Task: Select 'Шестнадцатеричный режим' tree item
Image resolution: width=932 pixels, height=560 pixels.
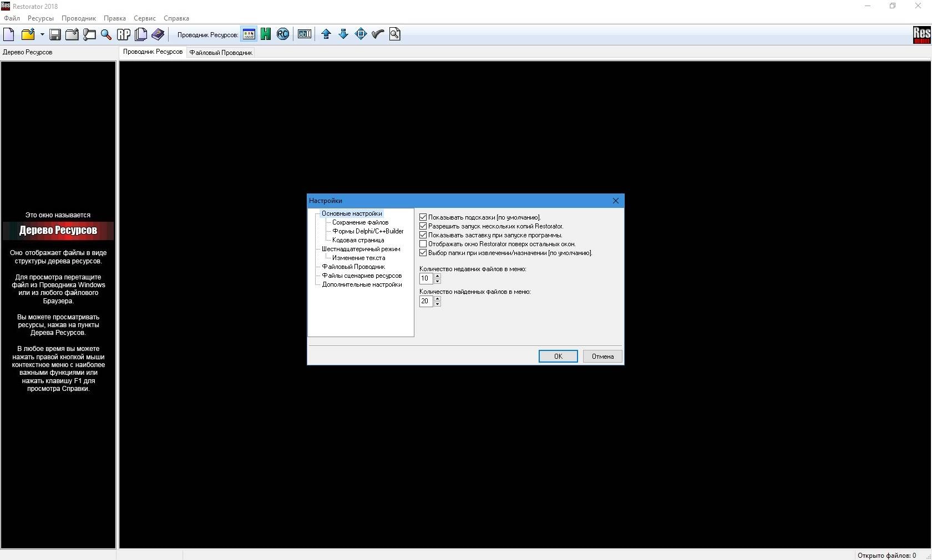Action: click(x=361, y=249)
